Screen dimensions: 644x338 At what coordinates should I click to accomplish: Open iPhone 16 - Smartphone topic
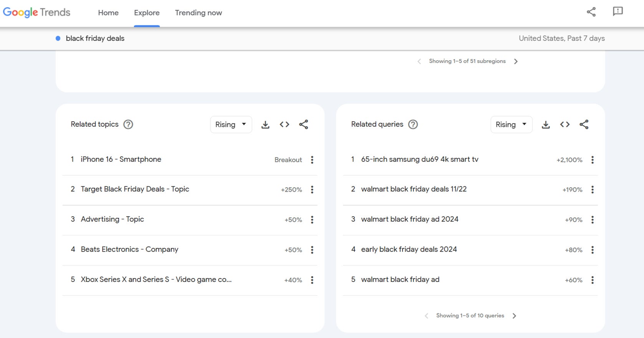121,159
